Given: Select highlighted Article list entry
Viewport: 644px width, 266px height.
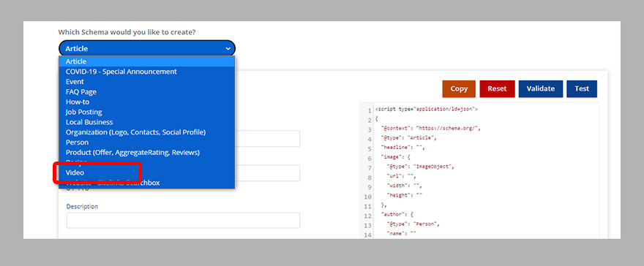Looking at the screenshot, I should (147, 61).
